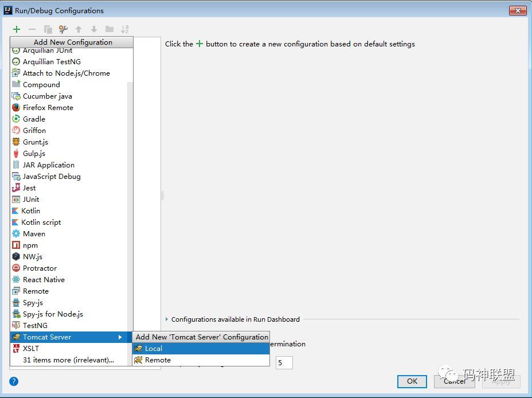The image size is (532, 398).
Task: Pick the Maven configuration type
Action: (69, 234)
